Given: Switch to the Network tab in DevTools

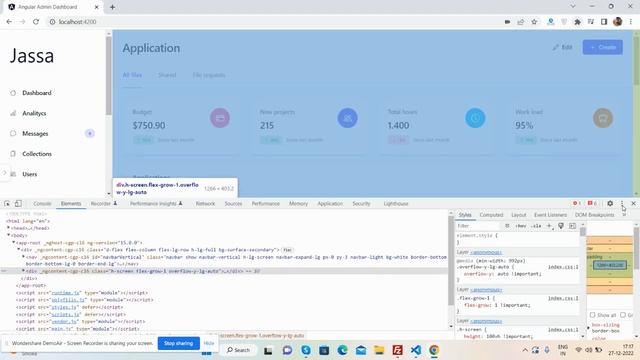Looking at the screenshot, I should (x=205, y=203).
